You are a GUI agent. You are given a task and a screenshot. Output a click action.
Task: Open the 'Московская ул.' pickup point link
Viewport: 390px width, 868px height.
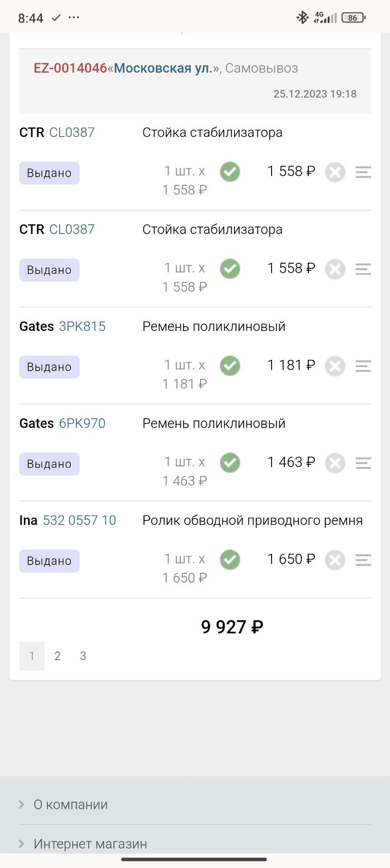[x=163, y=68]
